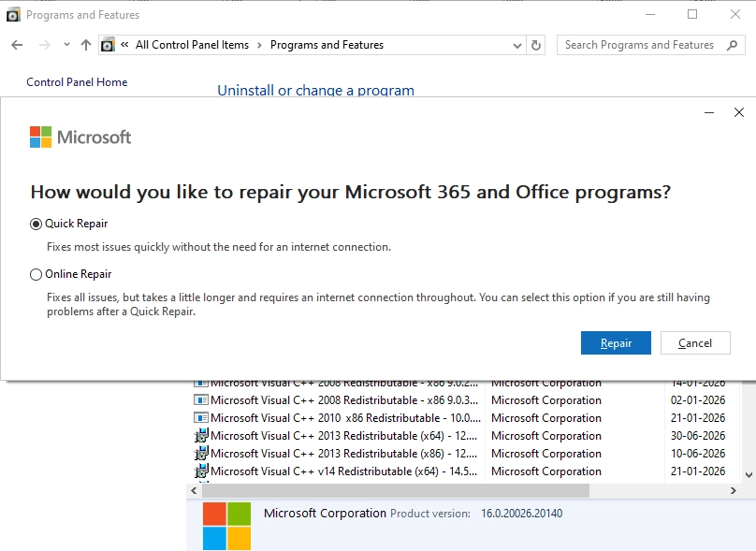Click Programs and Features breadcrumb
The width and height of the screenshot is (756, 551).
point(327,45)
